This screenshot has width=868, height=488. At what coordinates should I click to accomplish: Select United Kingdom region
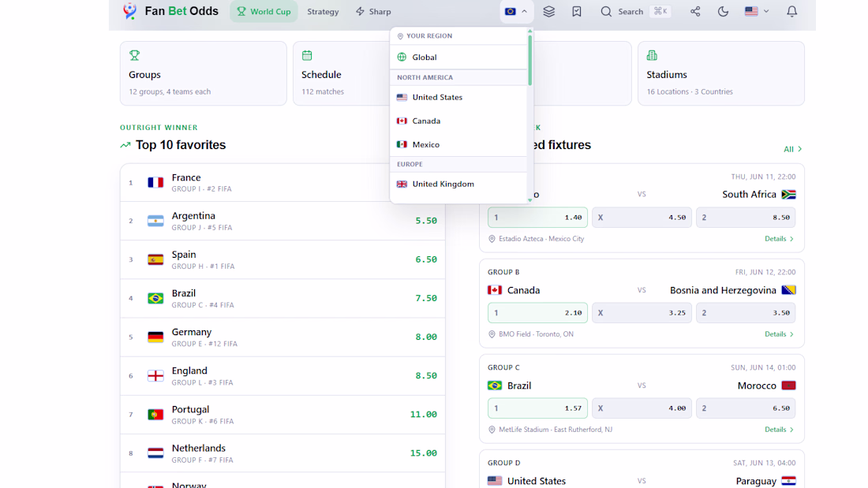point(459,184)
